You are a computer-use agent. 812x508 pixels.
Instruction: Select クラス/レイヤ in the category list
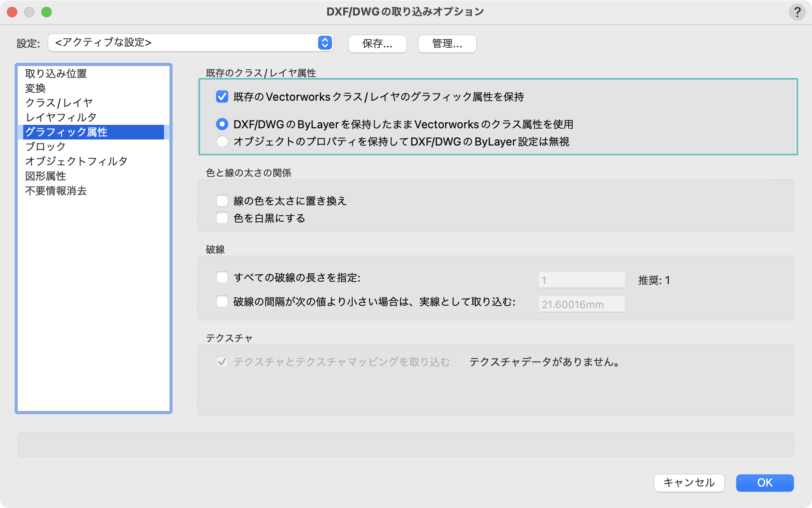pos(93,103)
